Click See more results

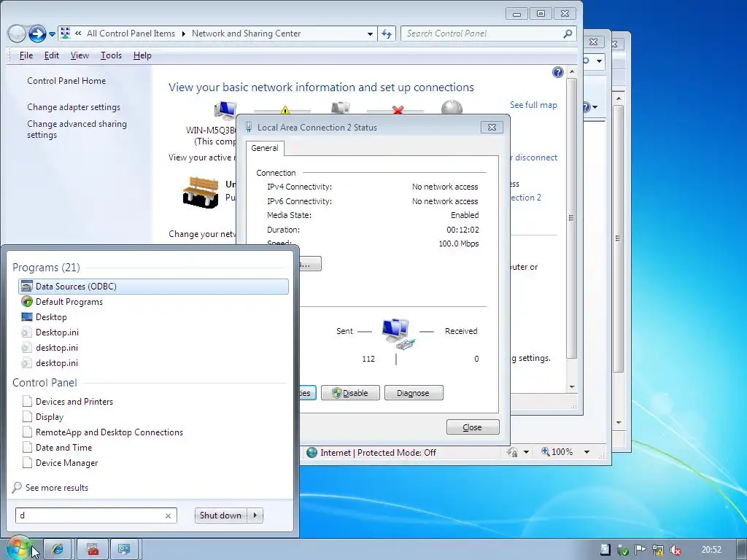57,488
